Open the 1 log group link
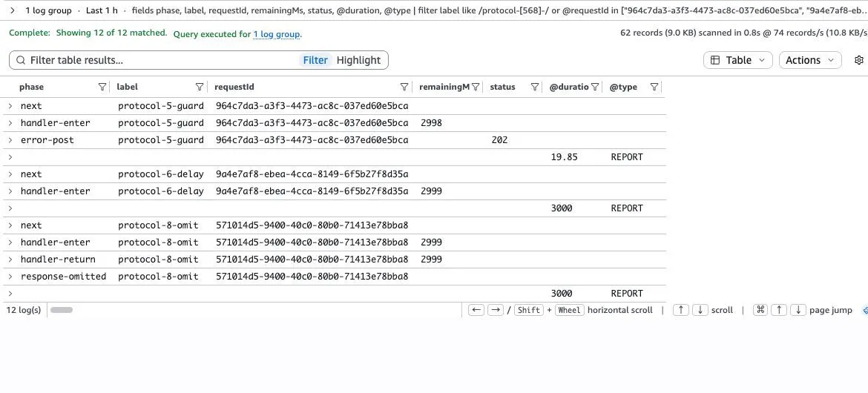Screen dimensions: 868x393 tap(276, 34)
